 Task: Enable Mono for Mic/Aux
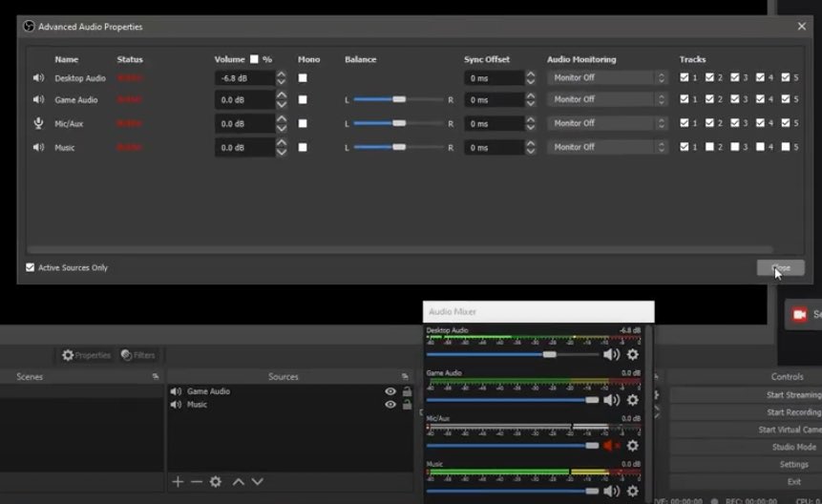(x=303, y=124)
